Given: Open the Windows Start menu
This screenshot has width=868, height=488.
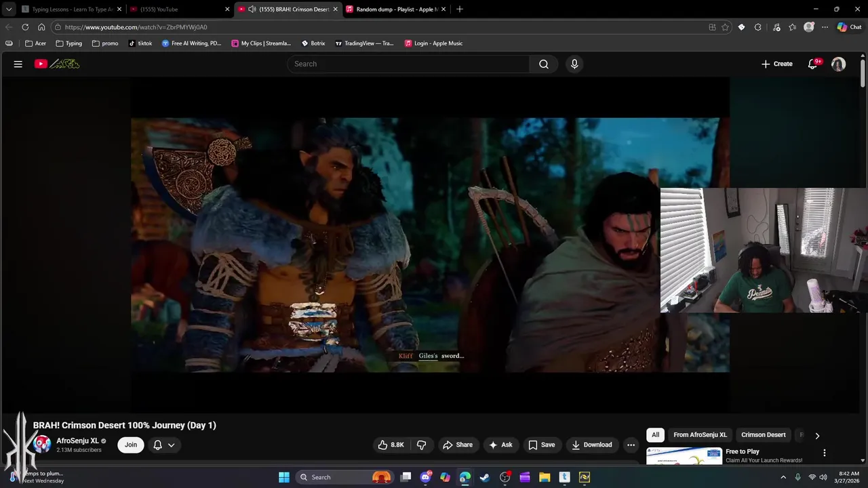Looking at the screenshot, I should [x=284, y=477].
